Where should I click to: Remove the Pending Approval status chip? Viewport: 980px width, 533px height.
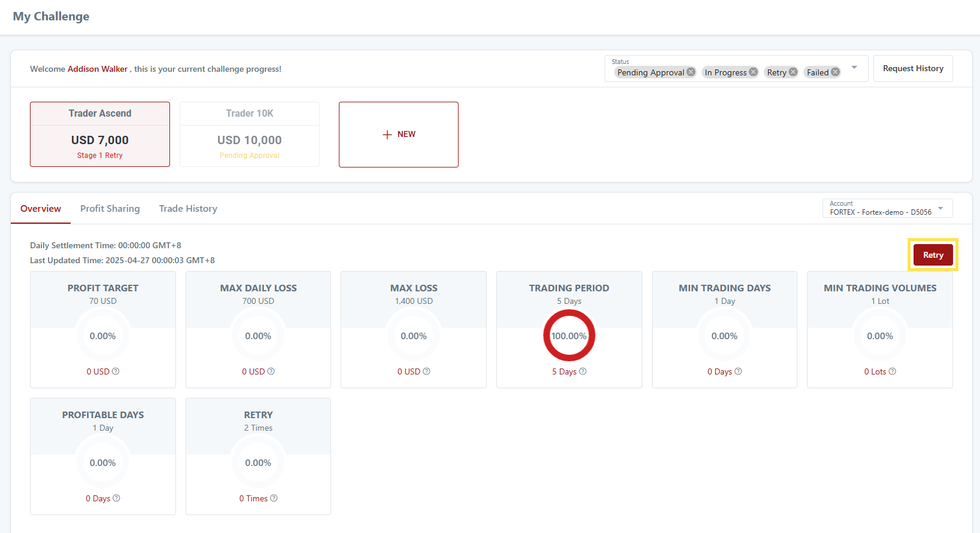tap(691, 72)
